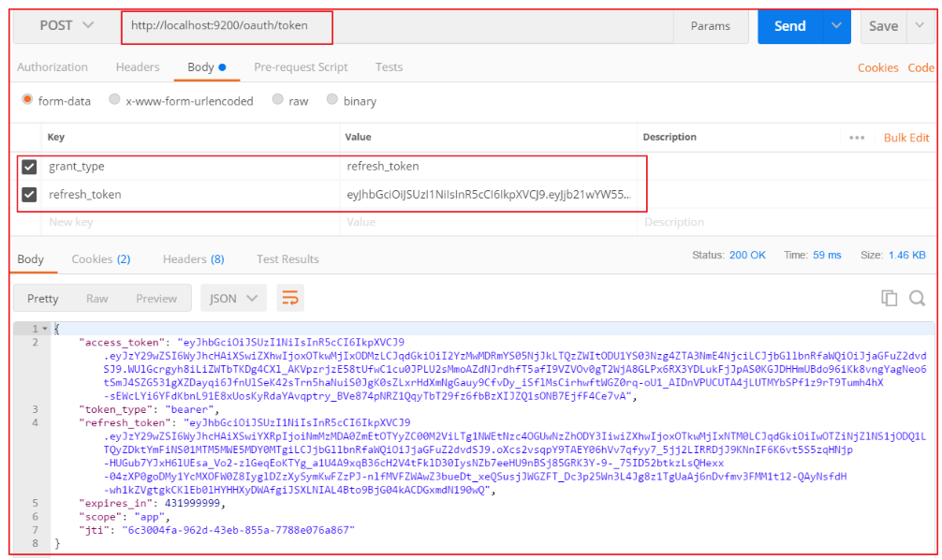The height and width of the screenshot is (560, 942).
Task: Open the request Headers tab
Action: 138,67
